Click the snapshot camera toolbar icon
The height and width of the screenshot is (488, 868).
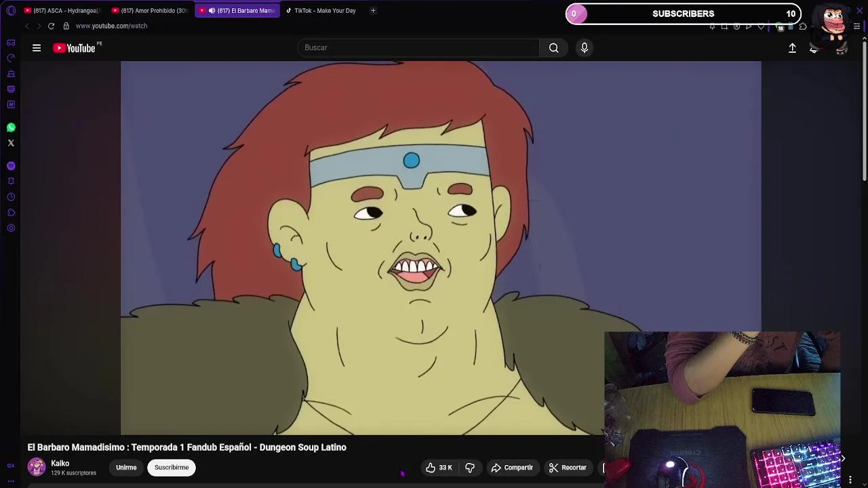tap(724, 26)
